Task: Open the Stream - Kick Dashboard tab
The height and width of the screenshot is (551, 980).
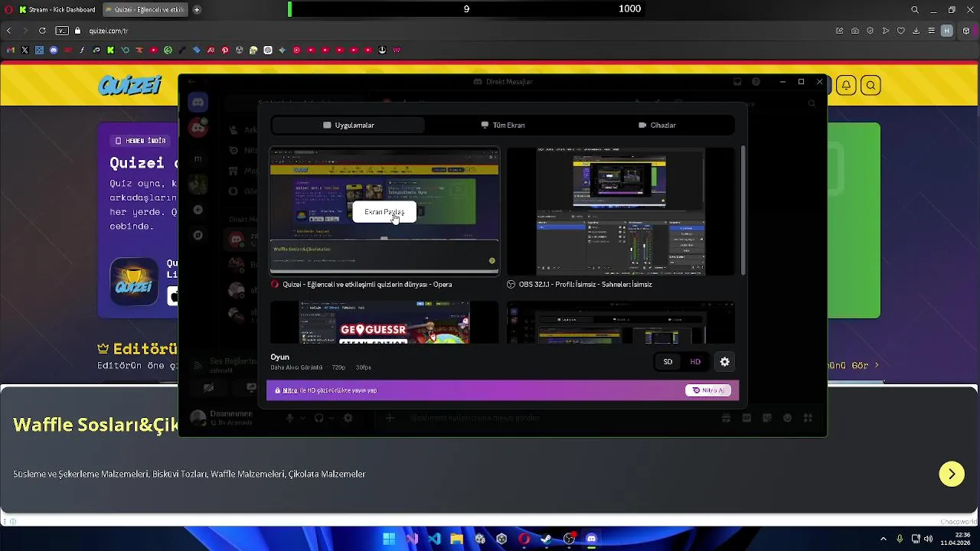Action: click(x=57, y=10)
